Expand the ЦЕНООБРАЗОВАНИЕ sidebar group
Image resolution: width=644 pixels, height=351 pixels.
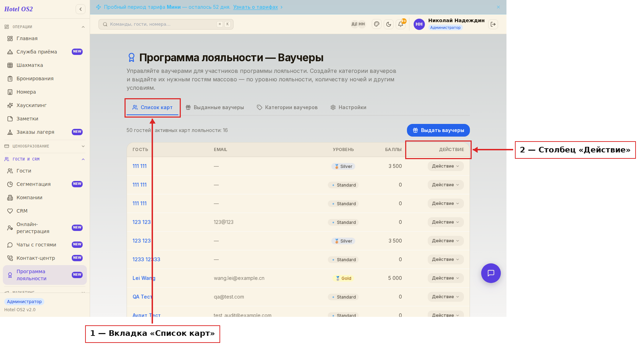pos(45,146)
